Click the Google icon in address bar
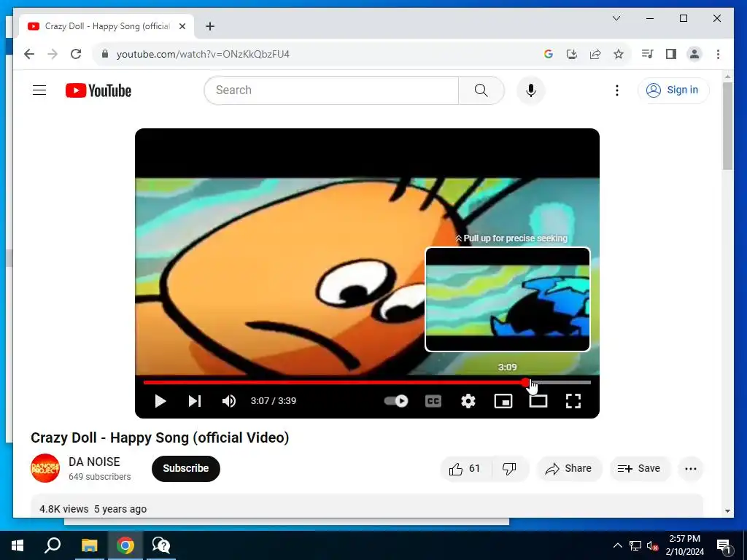The height and width of the screenshot is (560, 747). tap(549, 54)
